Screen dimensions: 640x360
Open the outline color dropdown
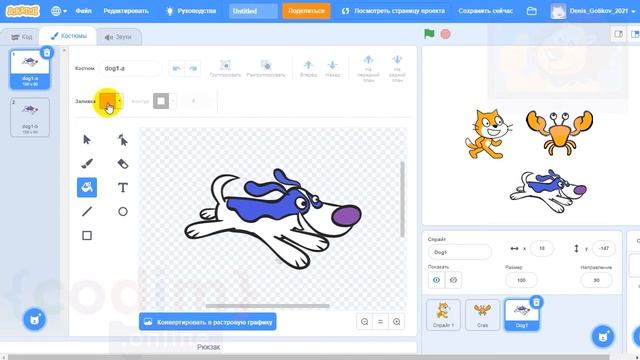tap(173, 101)
